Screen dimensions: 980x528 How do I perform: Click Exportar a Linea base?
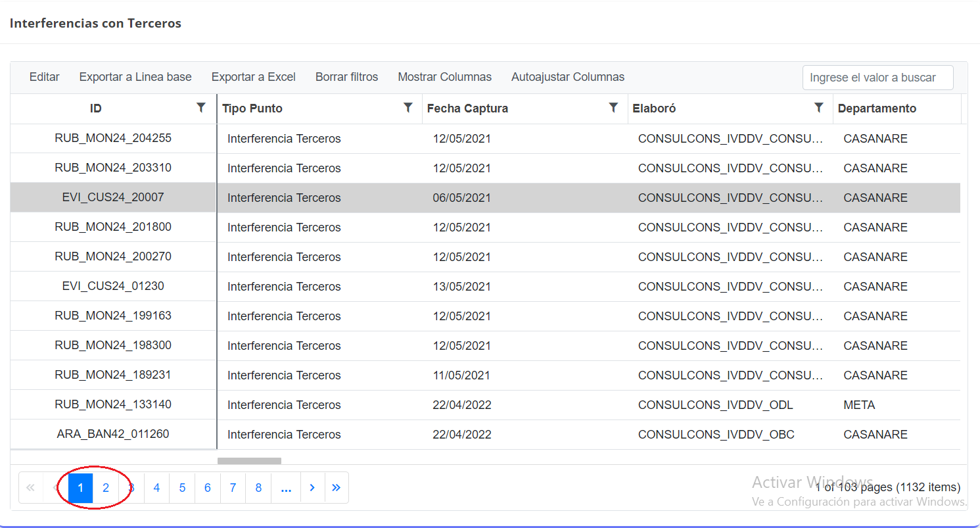point(135,77)
